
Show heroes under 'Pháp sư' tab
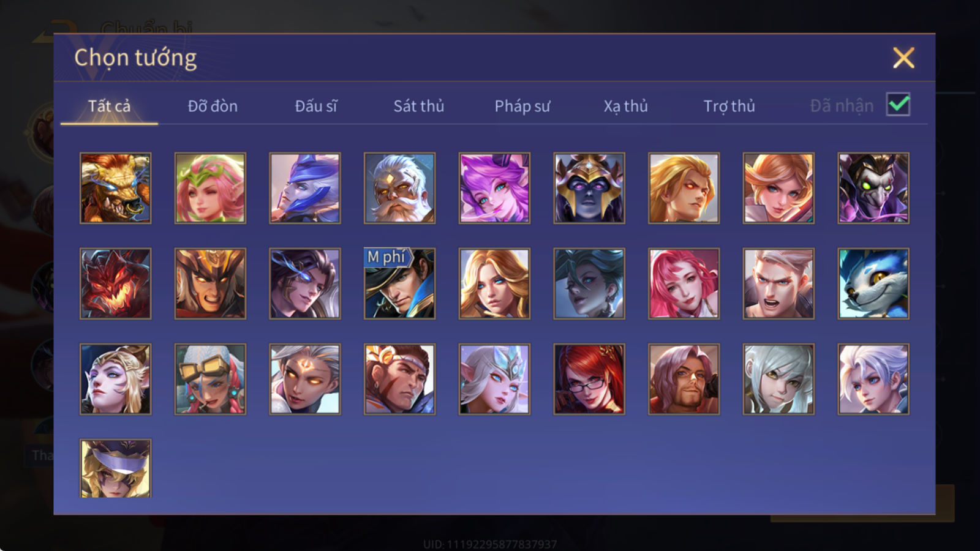pyautogui.click(x=522, y=106)
